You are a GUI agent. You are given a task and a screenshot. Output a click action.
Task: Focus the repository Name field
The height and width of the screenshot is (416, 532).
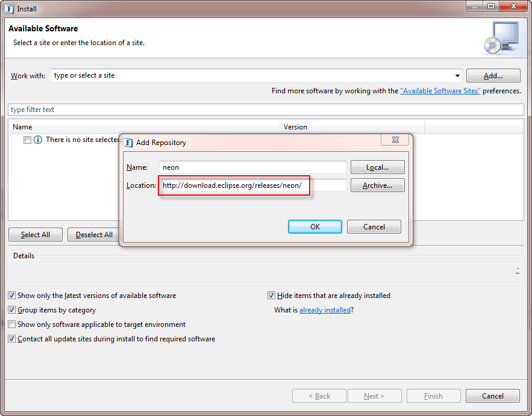pyautogui.click(x=253, y=167)
